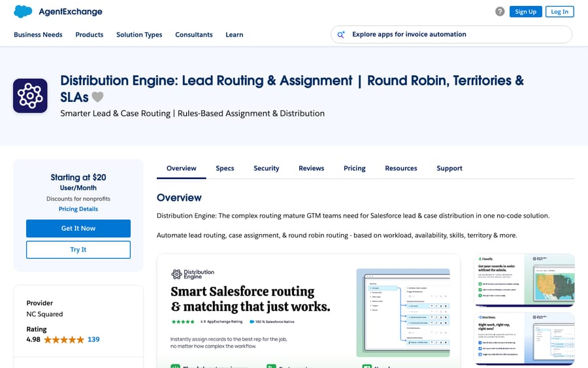Click the app title Distribution Engine heading
588x368 pixels.
(x=292, y=89)
